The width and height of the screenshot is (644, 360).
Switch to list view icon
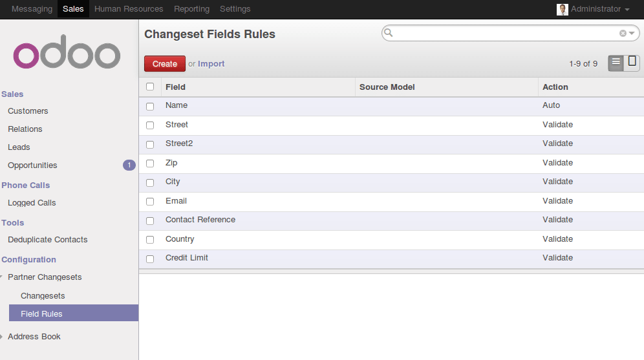point(616,63)
